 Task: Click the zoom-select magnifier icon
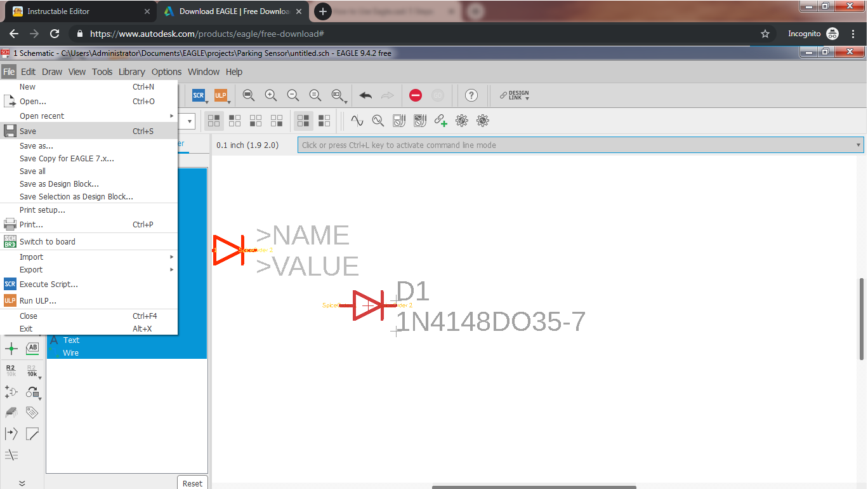pos(339,95)
